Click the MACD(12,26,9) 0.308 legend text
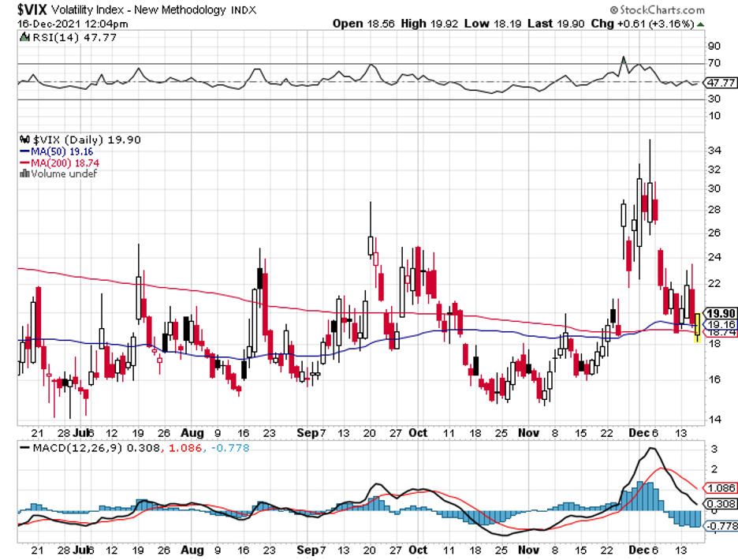Image resolution: width=738 pixels, height=560 pixels. point(96,448)
